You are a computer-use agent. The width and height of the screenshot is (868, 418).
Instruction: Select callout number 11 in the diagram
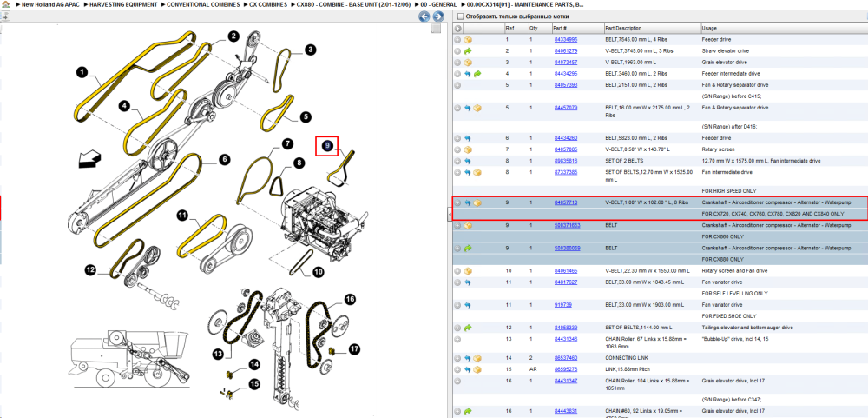point(182,216)
